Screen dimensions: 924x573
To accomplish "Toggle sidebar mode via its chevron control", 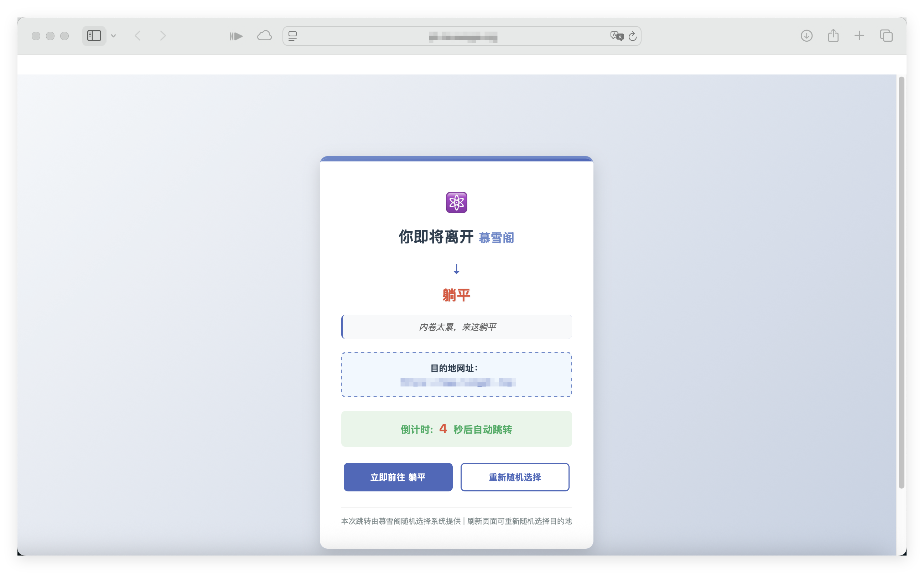I will 113,36.
